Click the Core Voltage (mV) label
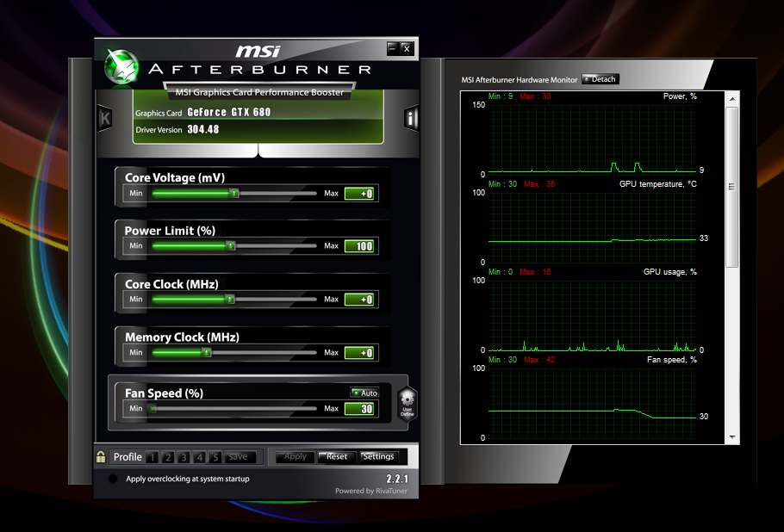Screen dimensions: 784x532 pos(175,178)
